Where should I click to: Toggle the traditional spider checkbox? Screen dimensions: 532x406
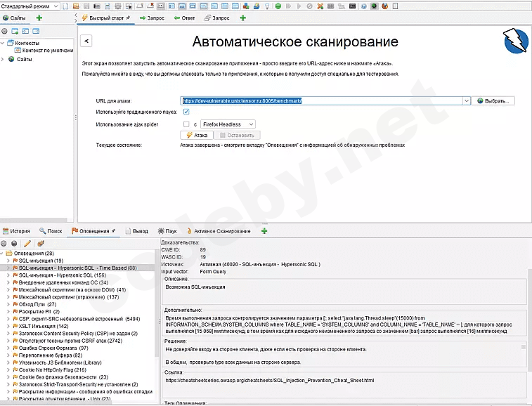pos(186,112)
